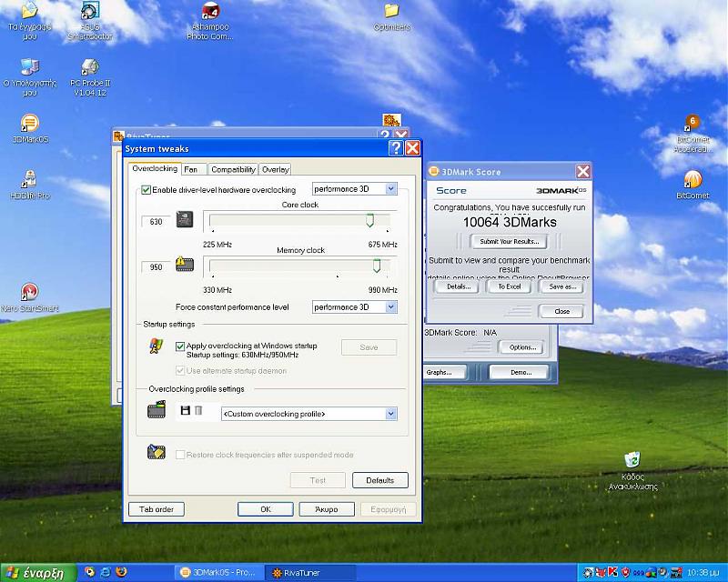Screen dimensions: 728x582
Task: Click the Test button in System tweaks
Action: point(318,480)
